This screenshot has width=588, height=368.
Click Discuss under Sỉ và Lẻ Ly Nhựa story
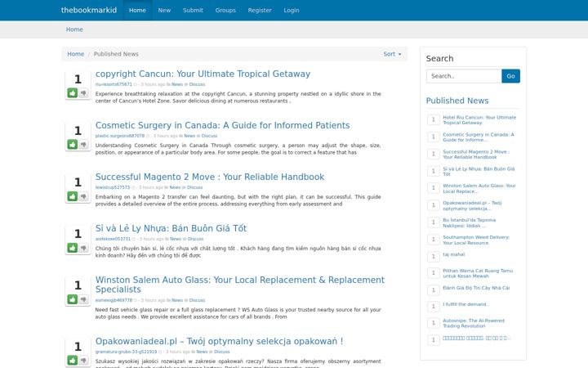pos(195,239)
